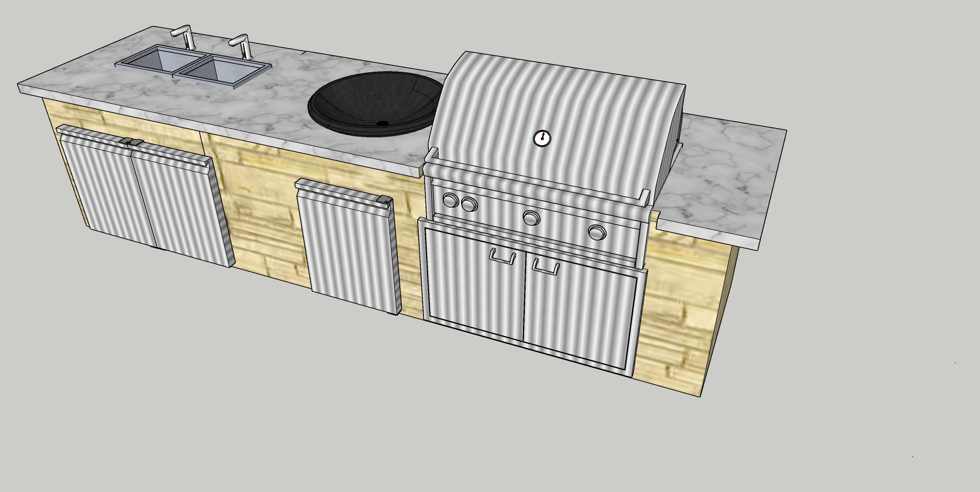Select right door of the double-door cabinet
Viewport: 980px width, 492px height.
click(x=182, y=207)
